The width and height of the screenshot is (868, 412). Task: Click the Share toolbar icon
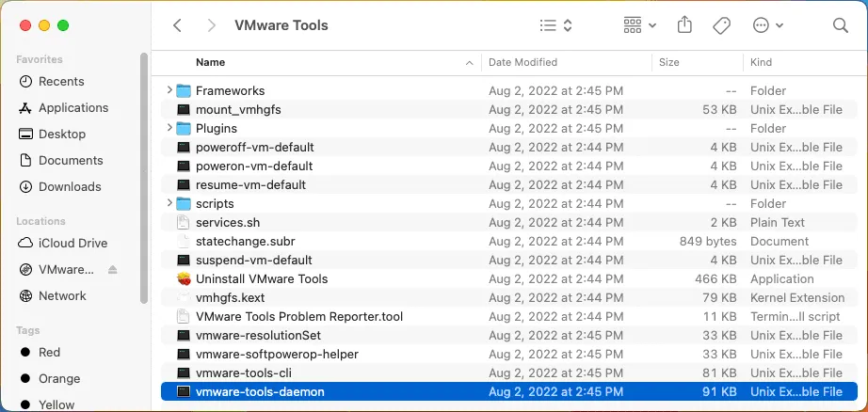(684, 25)
